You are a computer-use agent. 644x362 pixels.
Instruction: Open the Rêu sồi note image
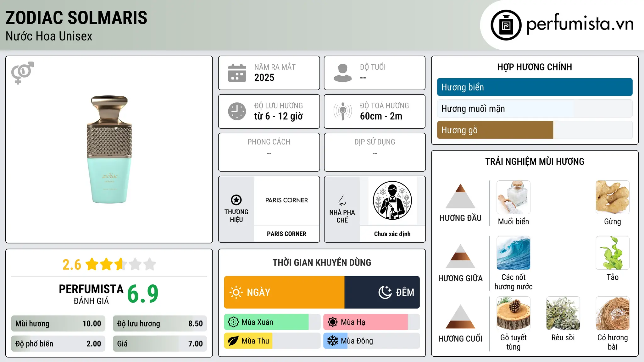pos(563,313)
